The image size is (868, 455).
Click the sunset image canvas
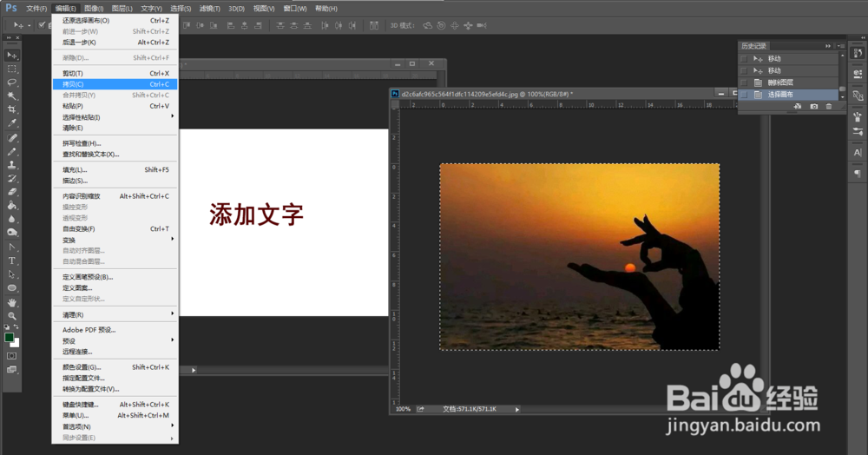(580, 257)
